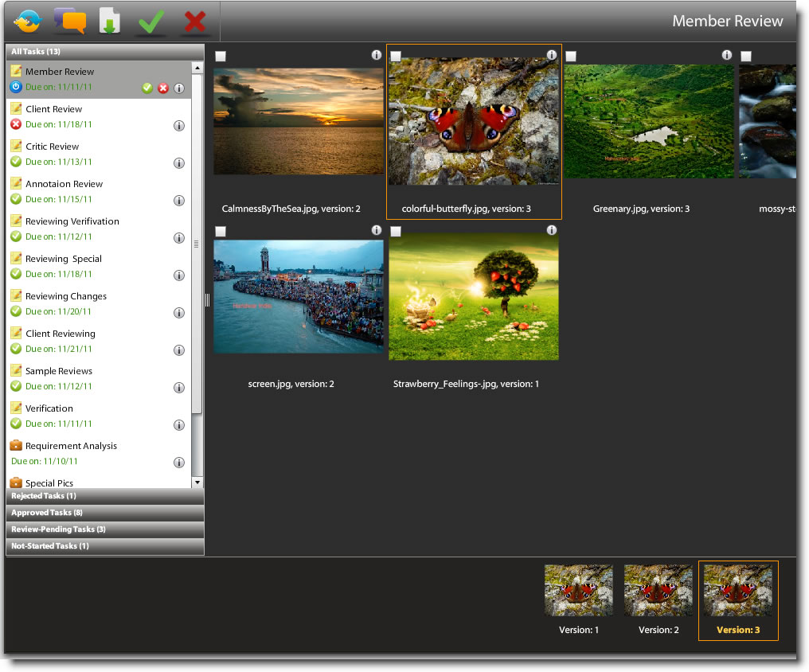
Task: Open the colorful-butterfly.jpg thumbnail
Action: click(474, 121)
